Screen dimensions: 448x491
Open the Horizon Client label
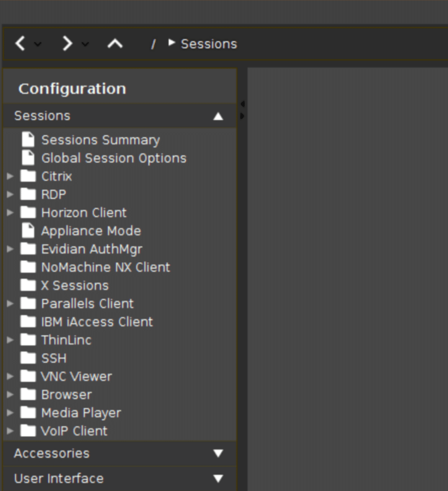[84, 213]
